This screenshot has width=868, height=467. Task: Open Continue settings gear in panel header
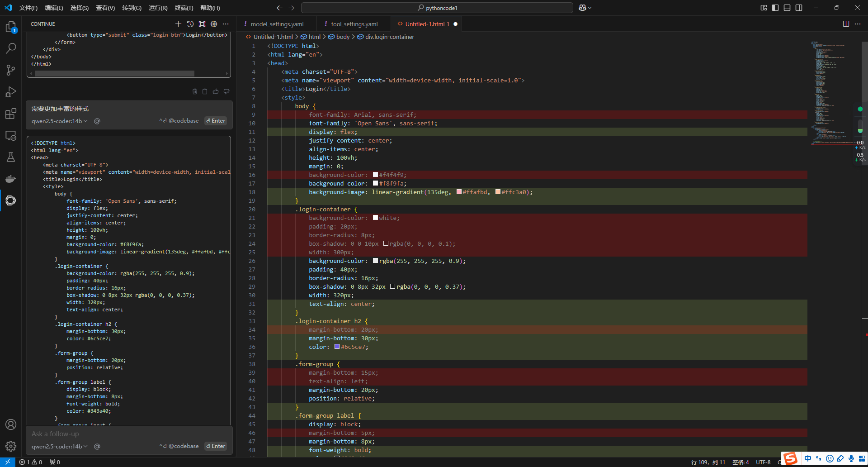click(x=214, y=24)
